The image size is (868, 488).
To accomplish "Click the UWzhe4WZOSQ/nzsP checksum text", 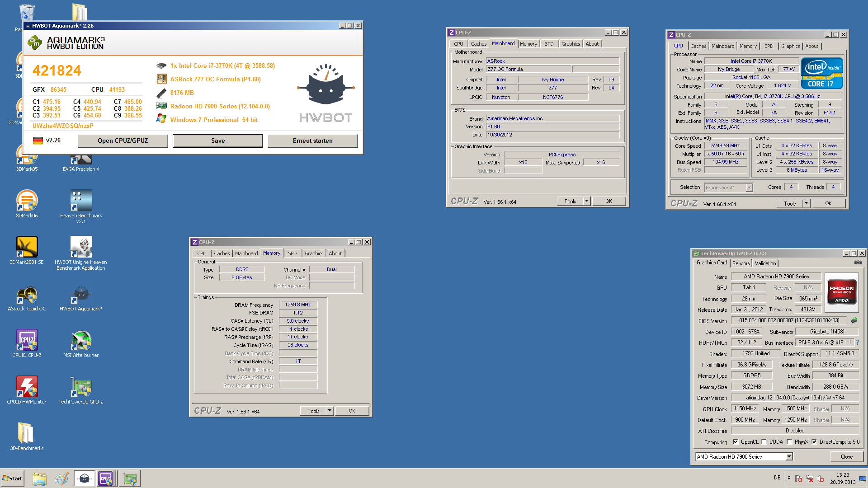I will coord(63,126).
